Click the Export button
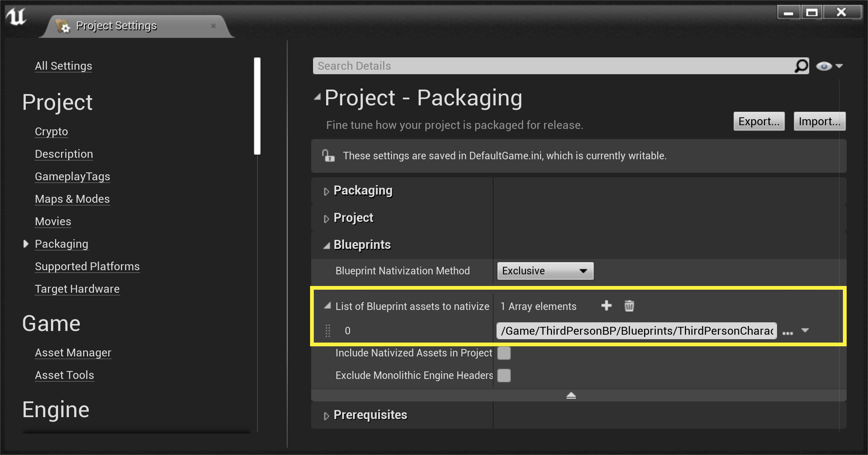Screen dimensions: 868x455 tap(759, 121)
